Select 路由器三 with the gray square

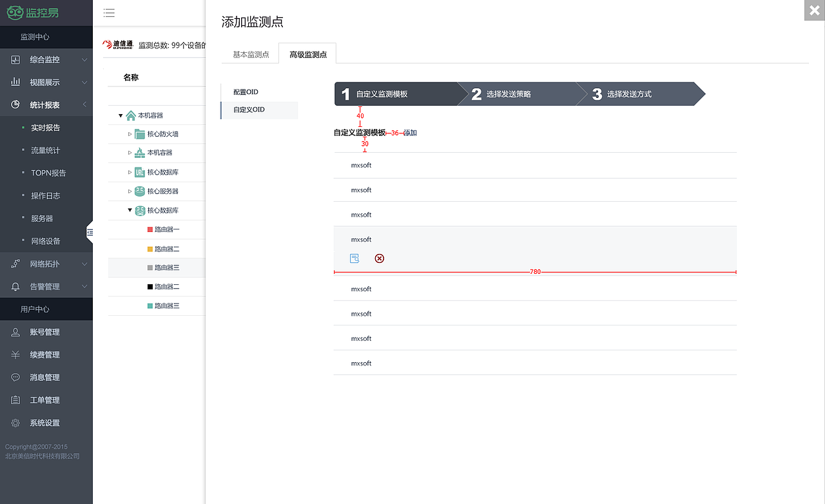[x=167, y=267]
